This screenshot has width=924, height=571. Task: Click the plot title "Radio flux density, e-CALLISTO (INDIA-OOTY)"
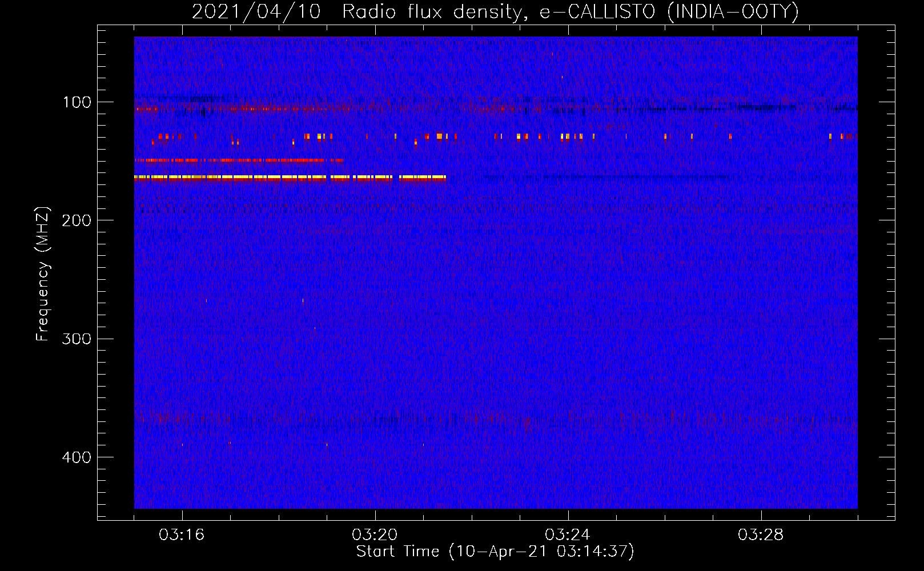coord(570,11)
